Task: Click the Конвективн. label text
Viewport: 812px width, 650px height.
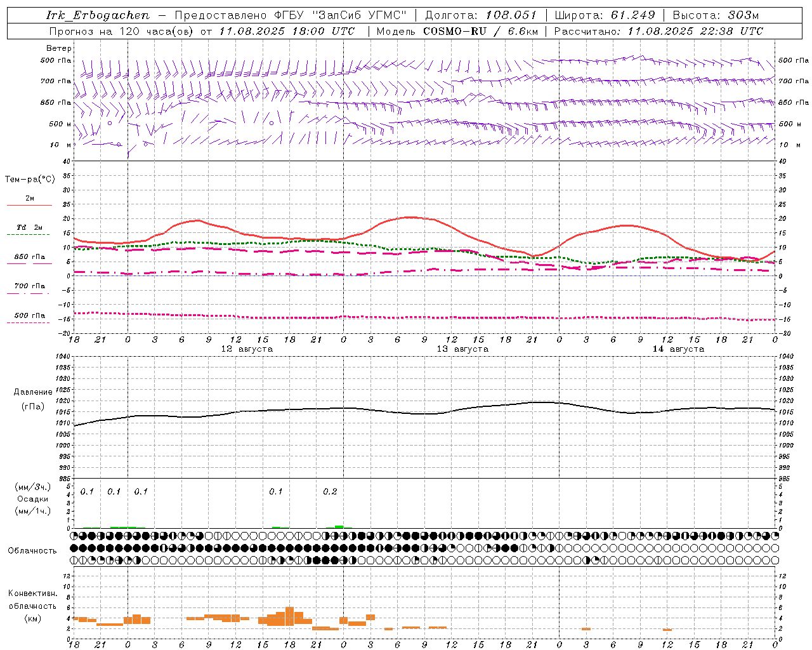Action: [x=32, y=594]
